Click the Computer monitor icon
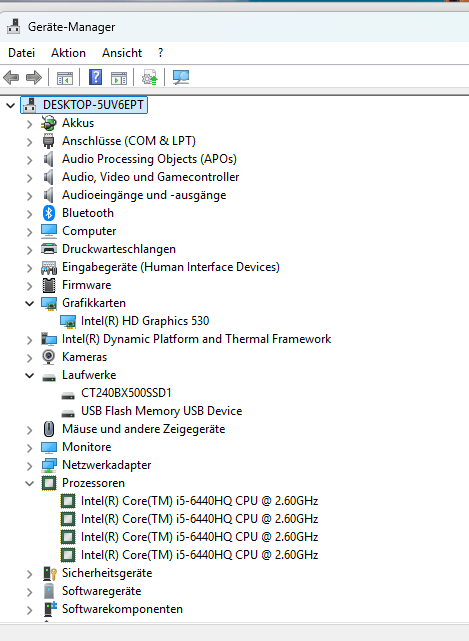The width and height of the screenshot is (469, 641). (x=49, y=231)
